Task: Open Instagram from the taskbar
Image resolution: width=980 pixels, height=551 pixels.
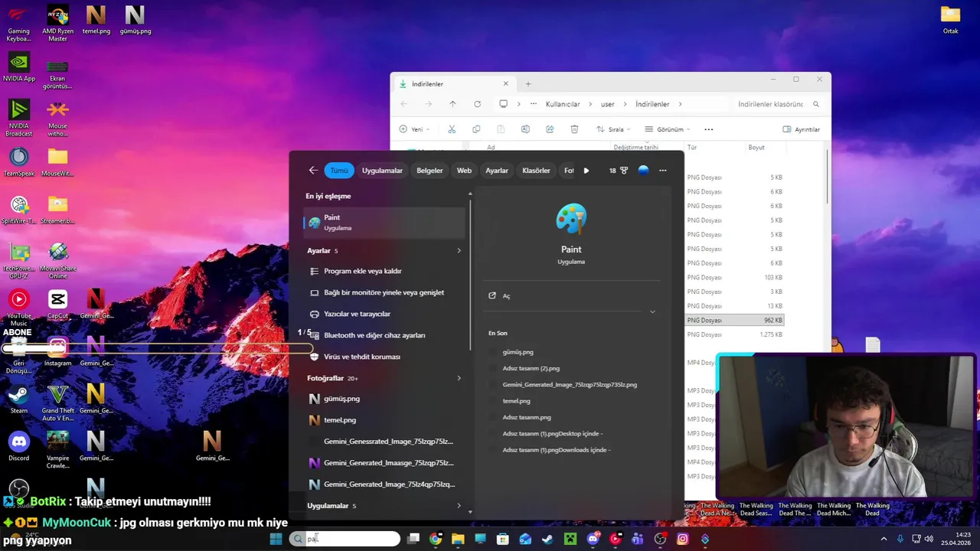Action: click(x=683, y=539)
